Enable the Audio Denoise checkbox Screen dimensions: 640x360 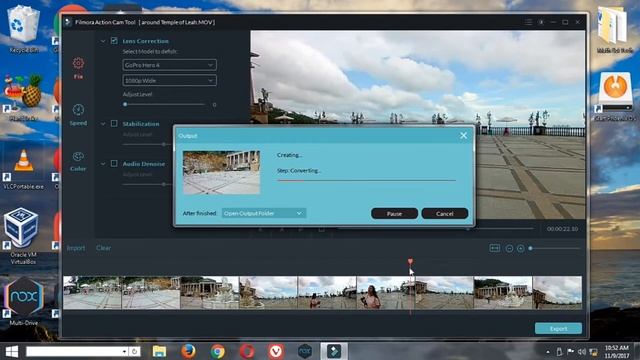pyautogui.click(x=114, y=163)
